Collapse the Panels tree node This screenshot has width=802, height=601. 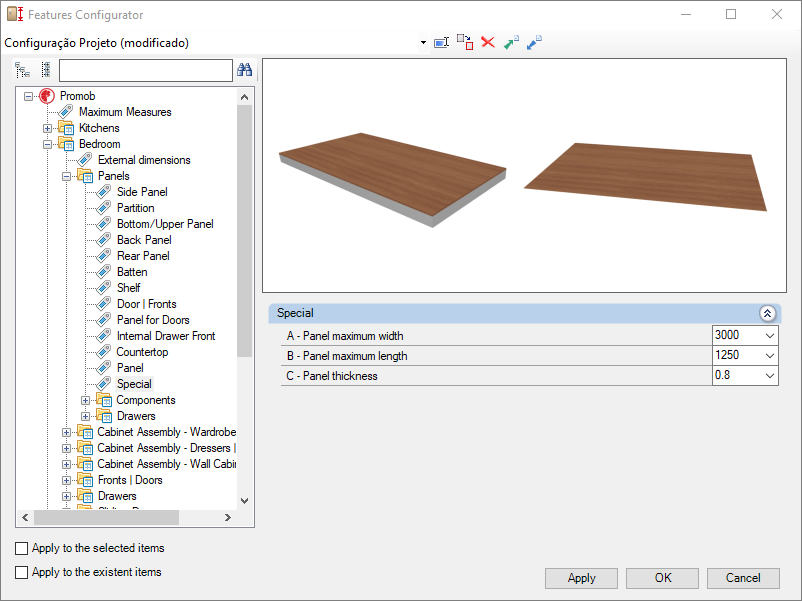(x=66, y=176)
